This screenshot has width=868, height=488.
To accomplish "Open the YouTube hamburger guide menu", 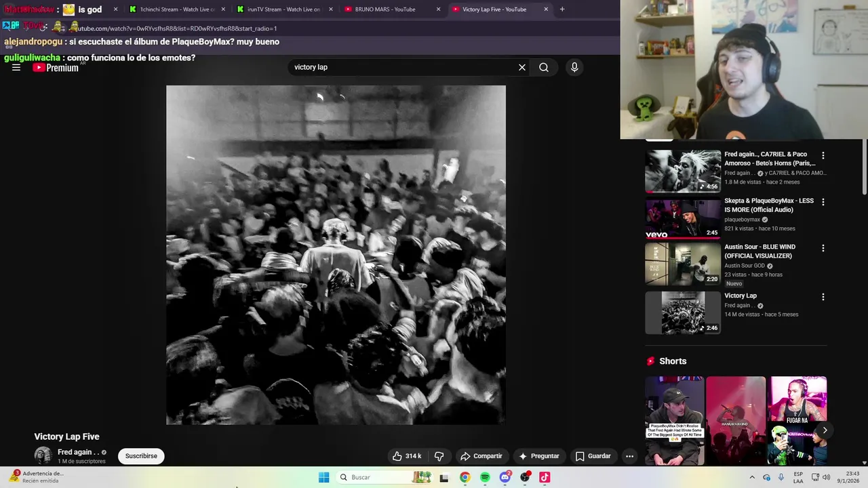I will tap(16, 67).
